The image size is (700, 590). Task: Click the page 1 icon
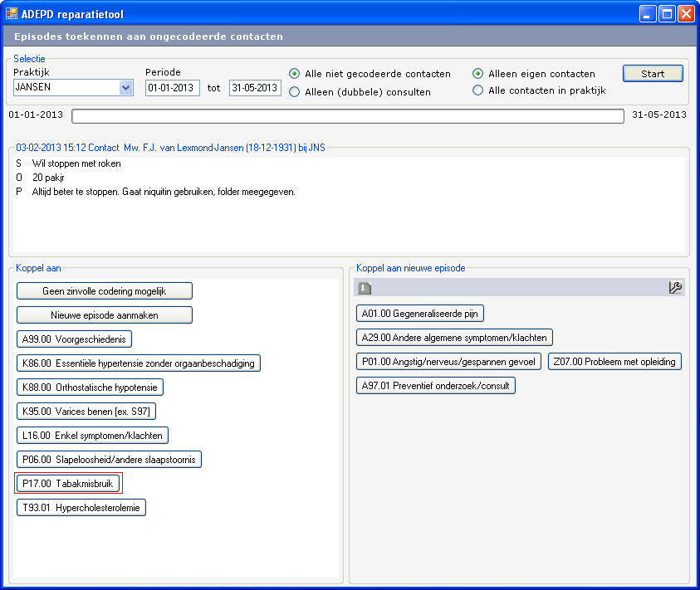pyautogui.click(x=365, y=288)
